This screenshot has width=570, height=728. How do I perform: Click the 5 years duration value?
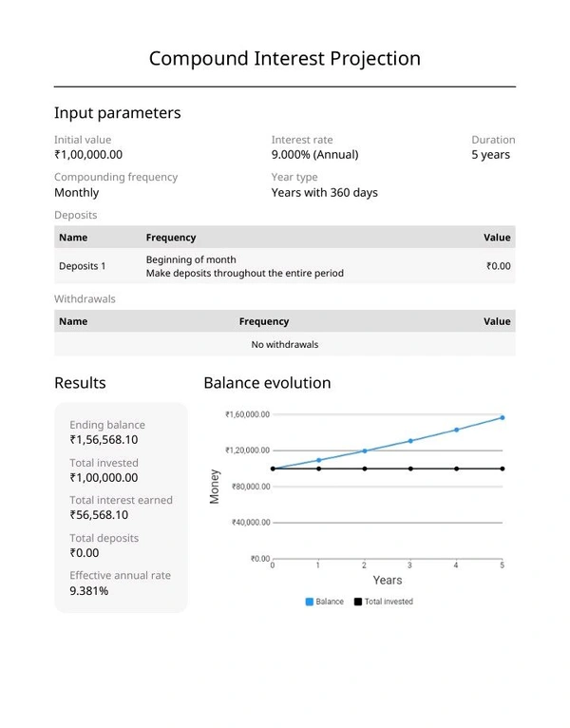coord(490,155)
